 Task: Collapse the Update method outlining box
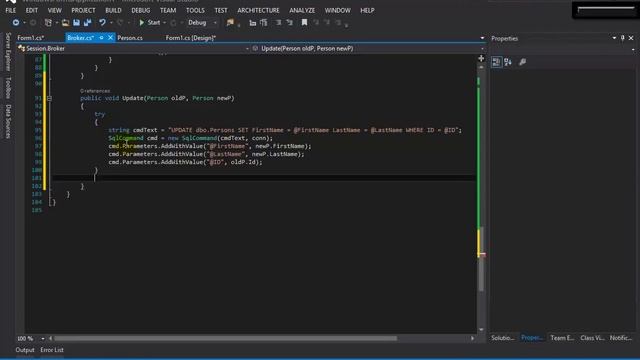click(x=49, y=98)
